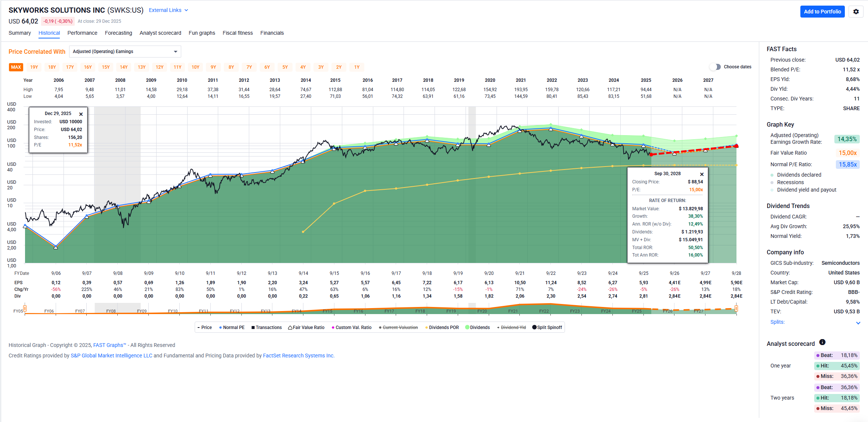The height and width of the screenshot is (422, 868).
Task: Switch to the Forecasting tab
Action: coord(118,33)
